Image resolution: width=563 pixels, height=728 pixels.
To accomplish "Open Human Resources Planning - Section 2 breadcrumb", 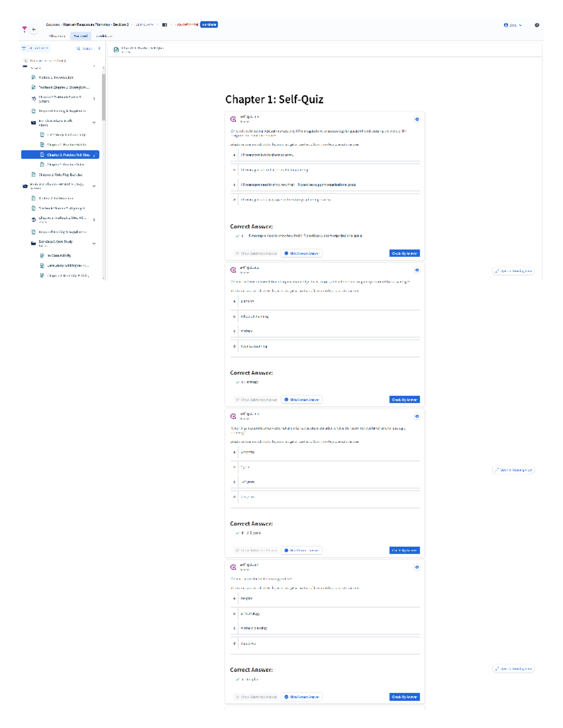I will tap(96, 24).
